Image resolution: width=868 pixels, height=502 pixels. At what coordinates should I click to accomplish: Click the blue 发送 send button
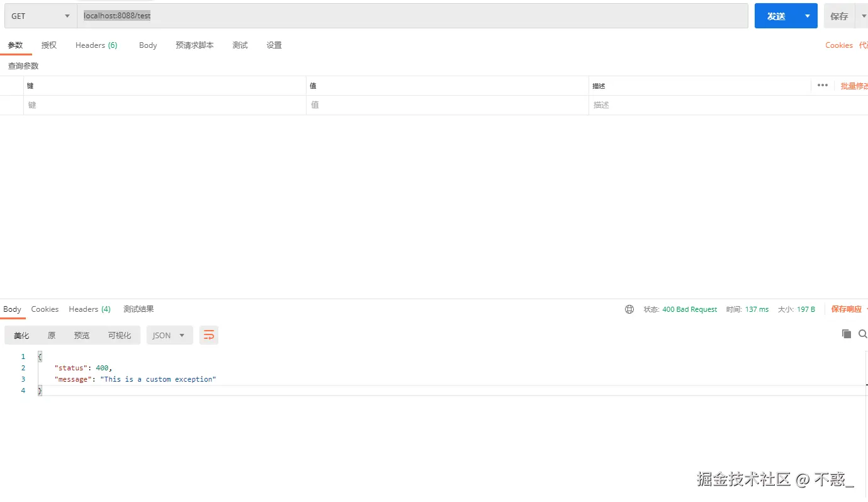776,16
